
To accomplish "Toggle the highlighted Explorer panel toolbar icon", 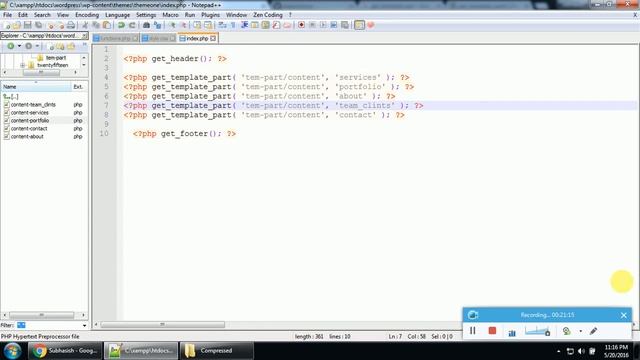I will 359,25.
